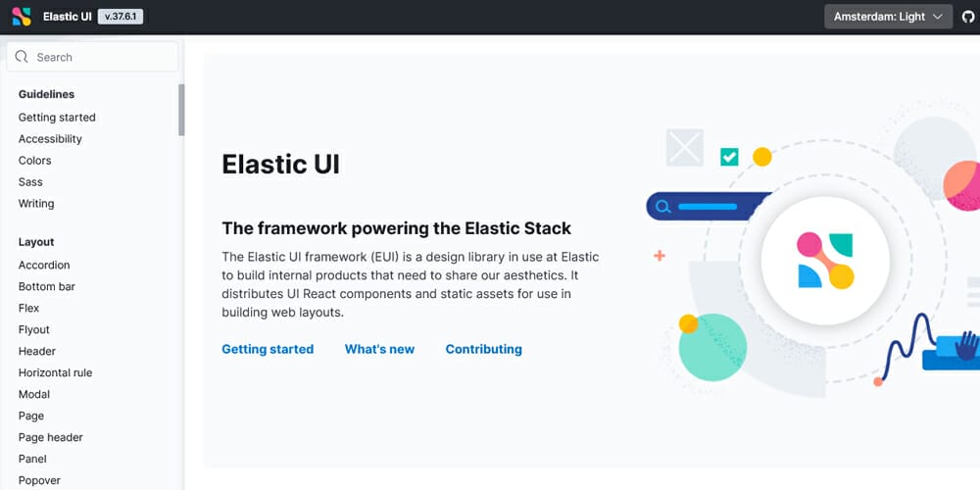This screenshot has height=490, width=980.
Task: Open the GitHub repository icon
Action: [968, 17]
